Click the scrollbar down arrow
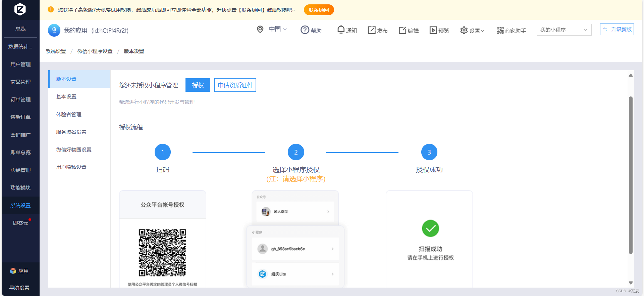 click(x=631, y=283)
